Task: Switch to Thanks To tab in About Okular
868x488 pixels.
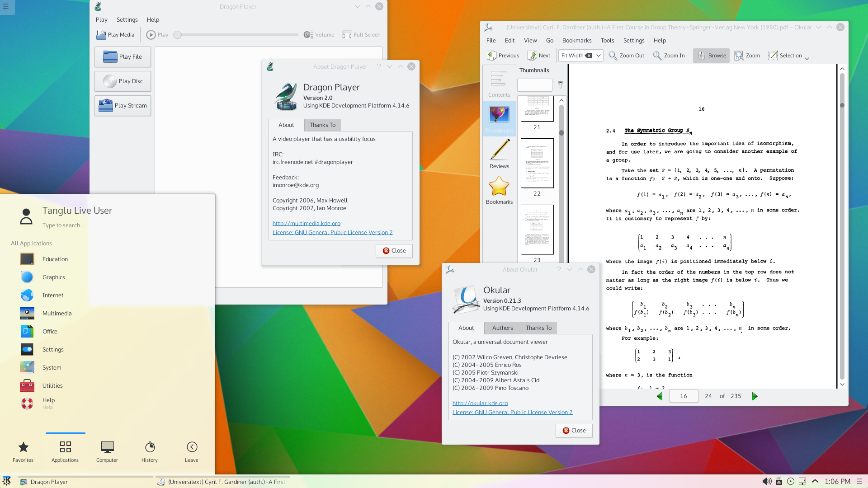Action: pos(538,328)
